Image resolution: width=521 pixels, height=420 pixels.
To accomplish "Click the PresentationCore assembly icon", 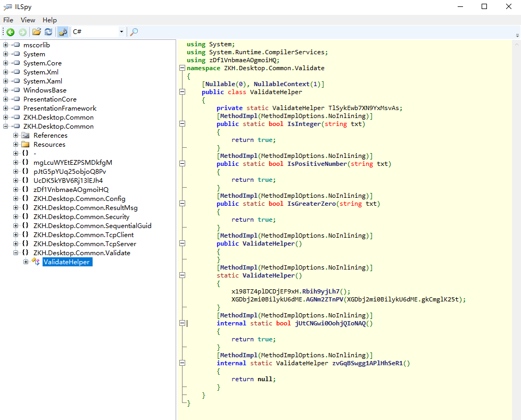I will [x=16, y=99].
